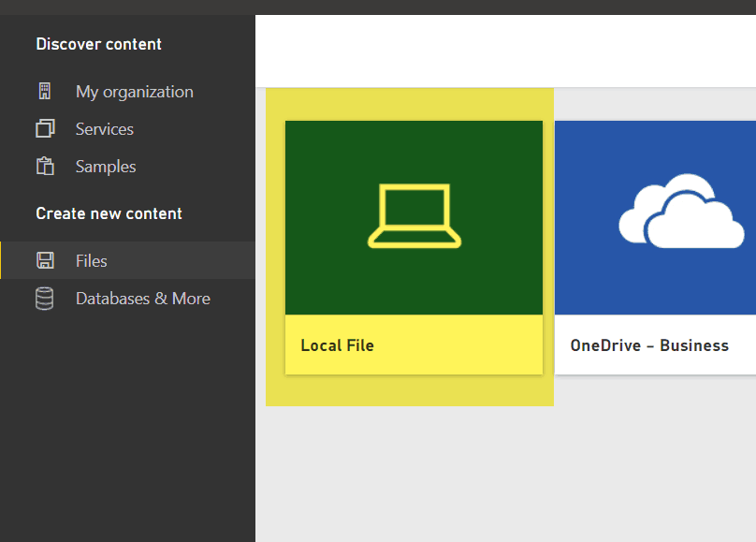Choose the OneDrive – Business label

tap(649, 345)
